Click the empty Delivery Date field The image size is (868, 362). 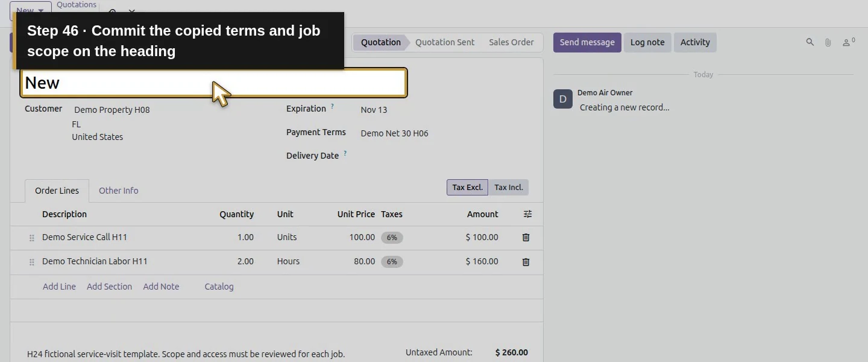[444, 156]
